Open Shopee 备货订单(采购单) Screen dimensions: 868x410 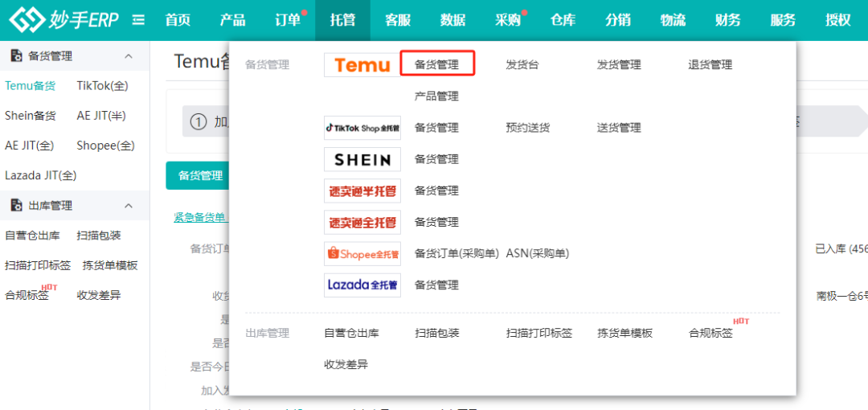[x=457, y=254]
